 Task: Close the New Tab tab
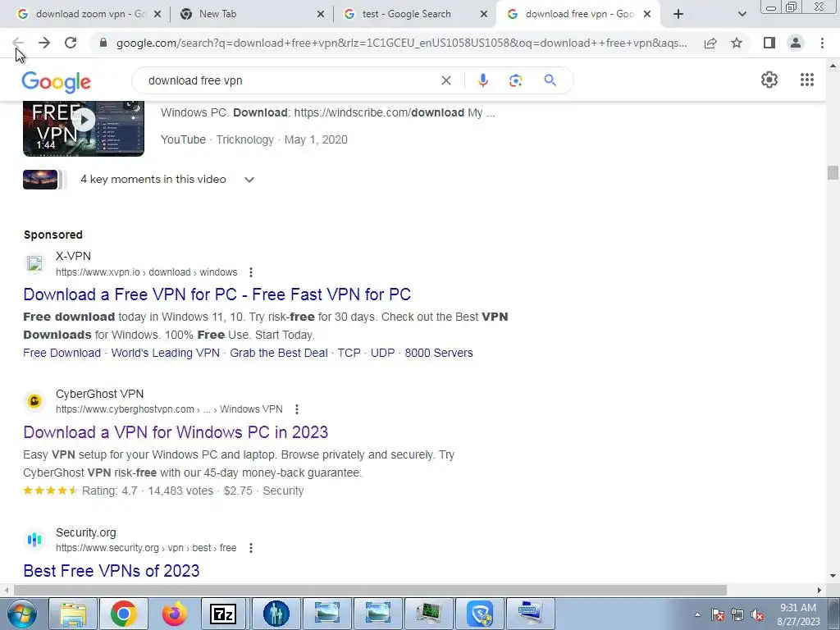point(321,15)
